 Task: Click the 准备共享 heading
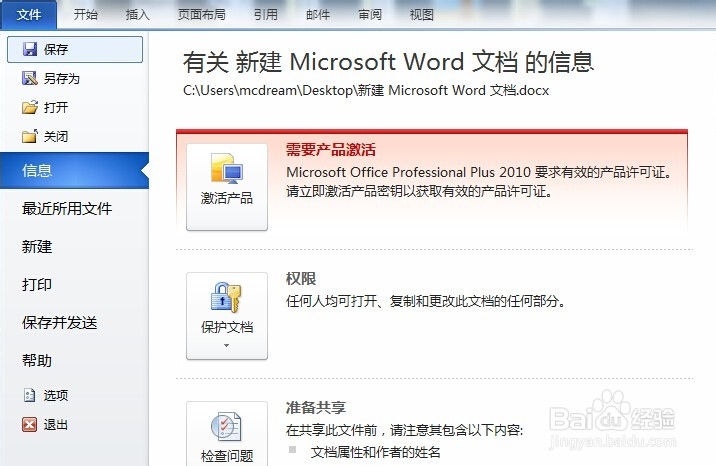(316, 407)
